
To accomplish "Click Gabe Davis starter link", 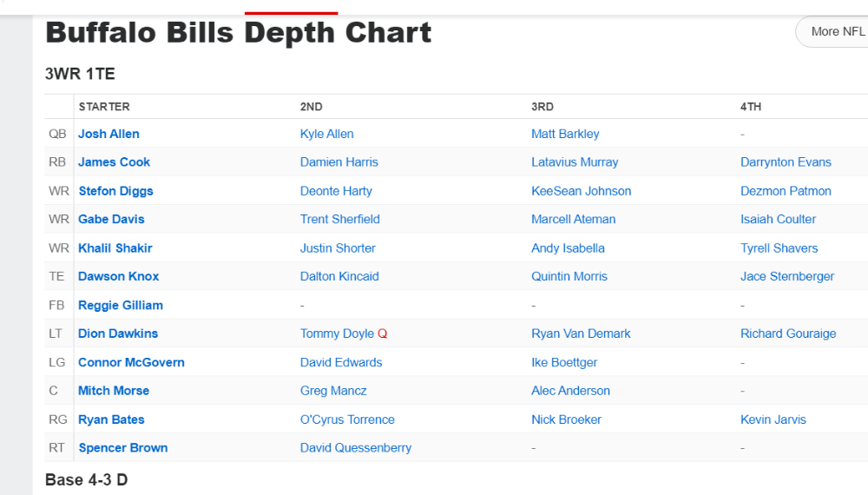I will 111,219.
